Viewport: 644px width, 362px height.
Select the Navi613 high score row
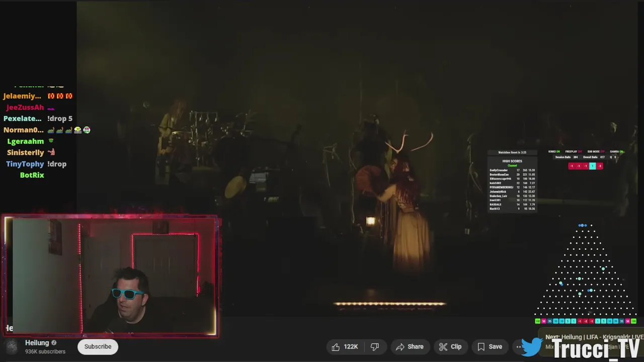(x=512, y=209)
